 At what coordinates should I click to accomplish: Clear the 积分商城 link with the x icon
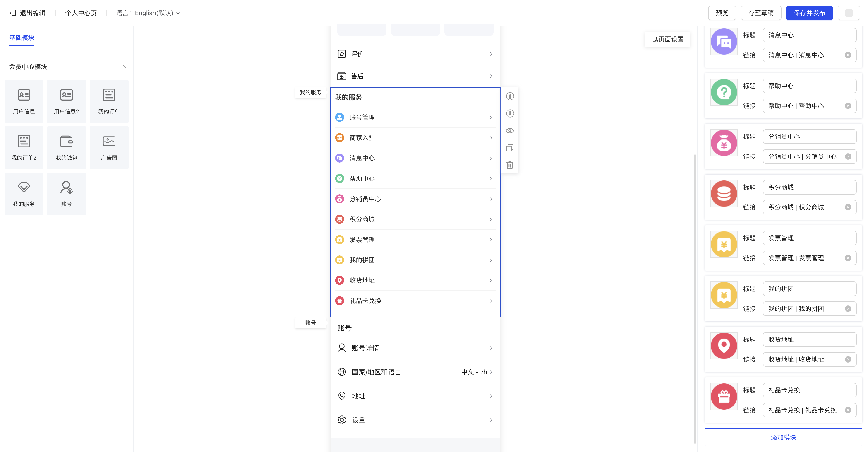[848, 207]
